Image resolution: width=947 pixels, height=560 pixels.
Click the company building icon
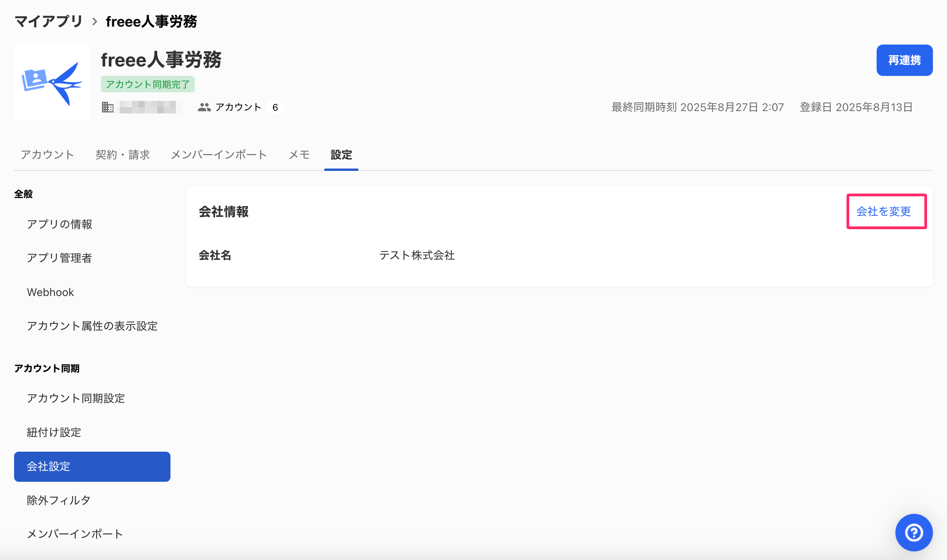point(108,107)
